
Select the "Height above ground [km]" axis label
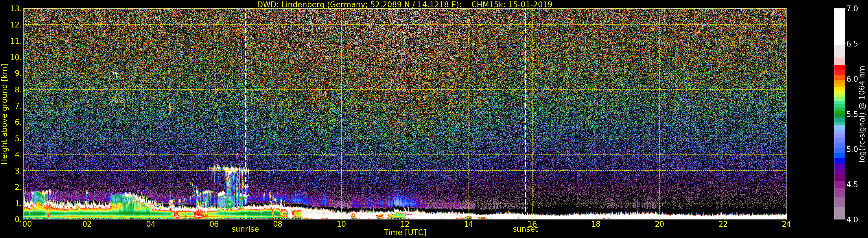[4, 114]
